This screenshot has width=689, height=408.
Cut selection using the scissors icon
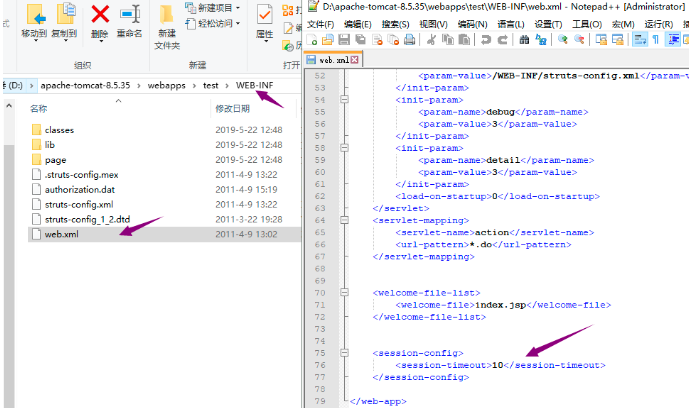[432, 40]
